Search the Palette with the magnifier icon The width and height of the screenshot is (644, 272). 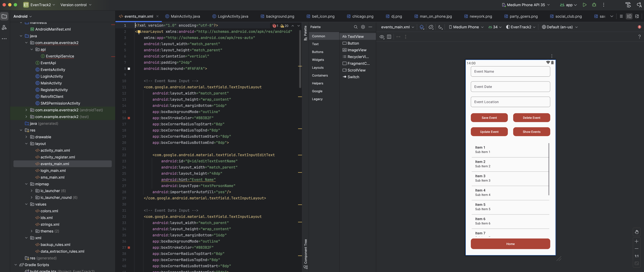point(355,27)
